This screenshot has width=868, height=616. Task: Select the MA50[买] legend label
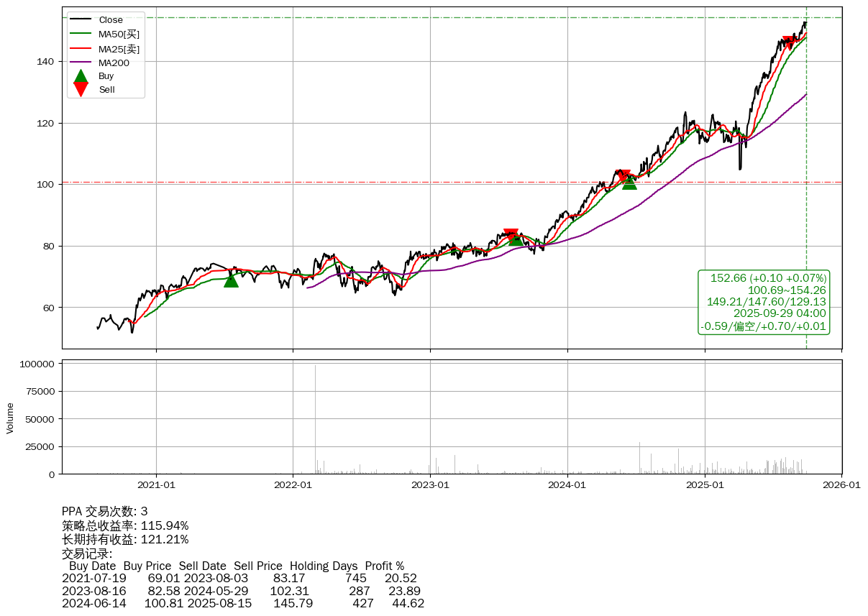(119, 34)
